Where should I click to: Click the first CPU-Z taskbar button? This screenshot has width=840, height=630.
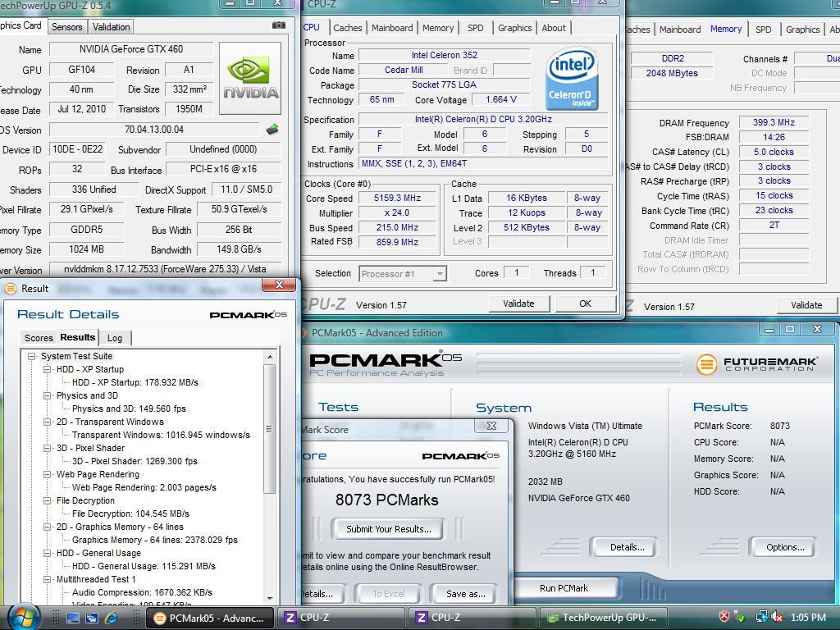click(342, 618)
